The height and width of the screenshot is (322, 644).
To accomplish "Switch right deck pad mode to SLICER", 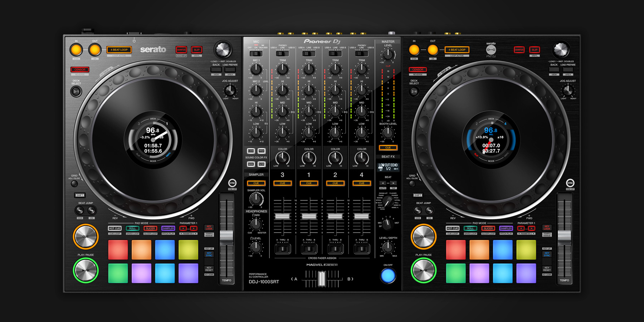I will (488, 228).
